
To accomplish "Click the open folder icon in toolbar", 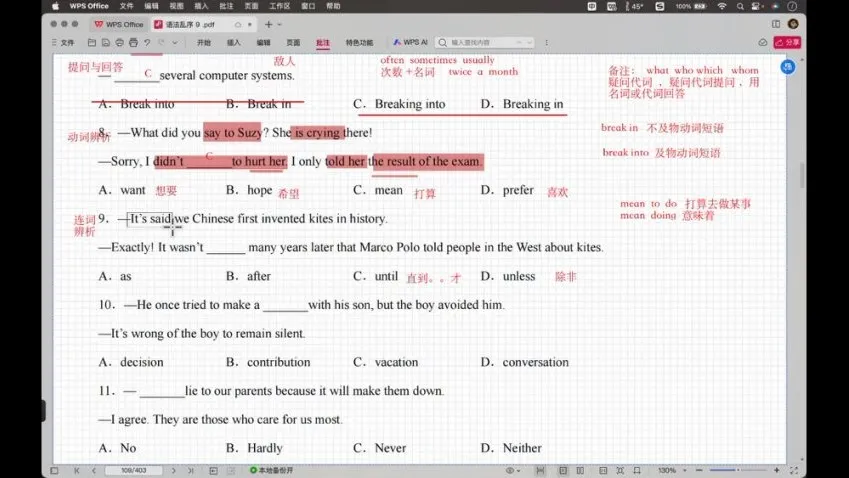I will [92, 43].
